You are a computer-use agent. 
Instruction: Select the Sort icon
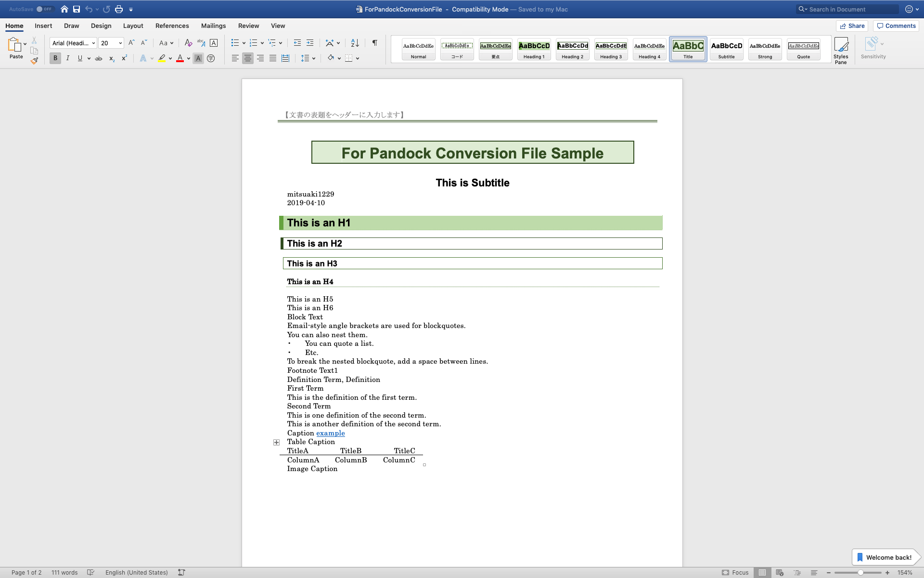355,43
